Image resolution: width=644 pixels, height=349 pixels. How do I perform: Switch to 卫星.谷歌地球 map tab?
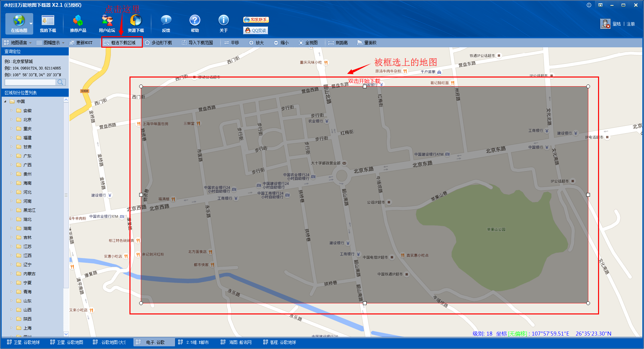23,342
